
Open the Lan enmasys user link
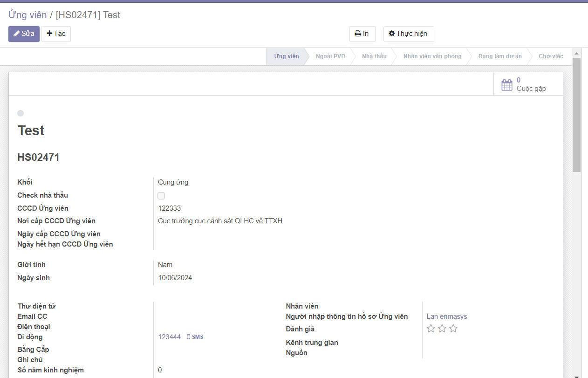[446, 316]
